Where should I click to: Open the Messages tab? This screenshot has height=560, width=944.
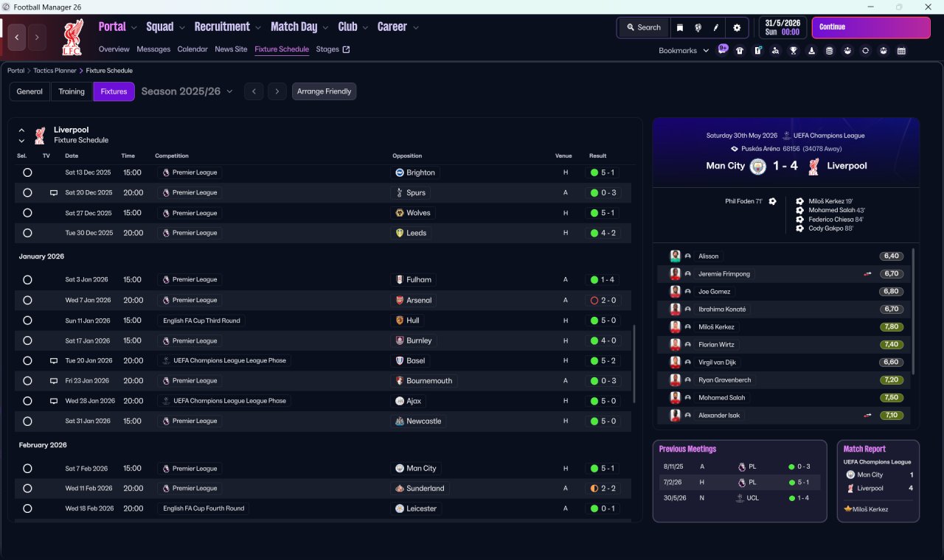[153, 49]
